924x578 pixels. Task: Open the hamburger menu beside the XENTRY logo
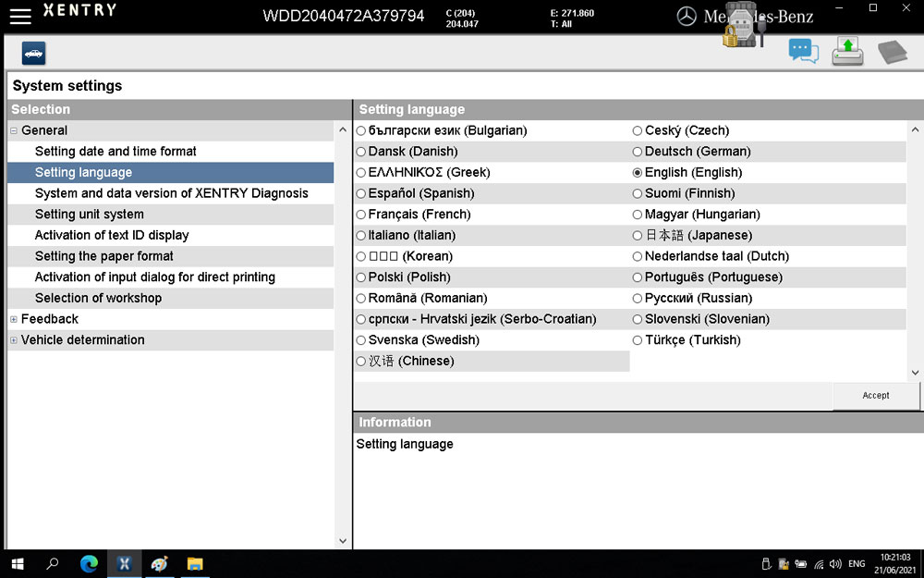pos(20,16)
